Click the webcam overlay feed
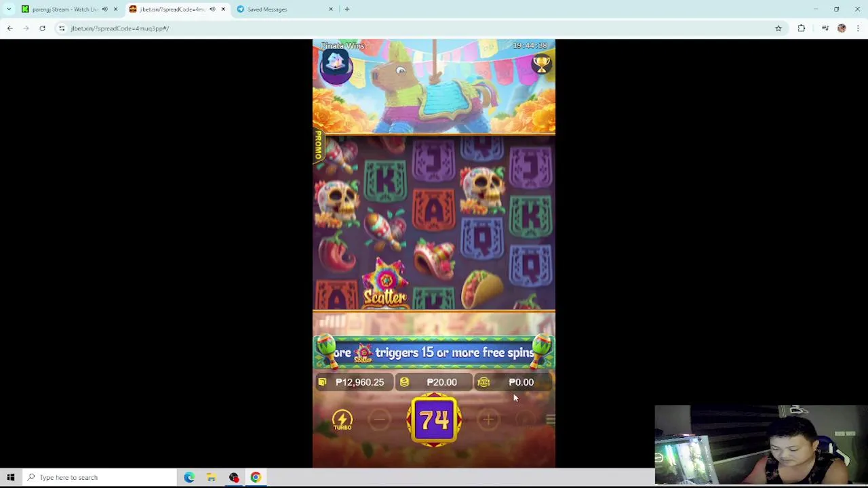This screenshot has height=488, width=868. point(761,444)
